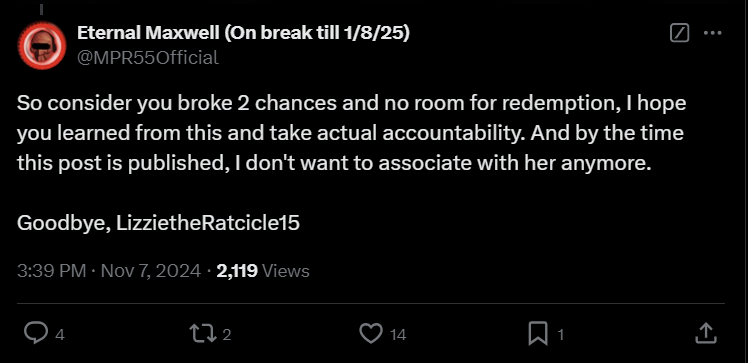Open the three-dot more options menu
This screenshot has width=748, height=363.
pyautogui.click(x=713, y=33)
